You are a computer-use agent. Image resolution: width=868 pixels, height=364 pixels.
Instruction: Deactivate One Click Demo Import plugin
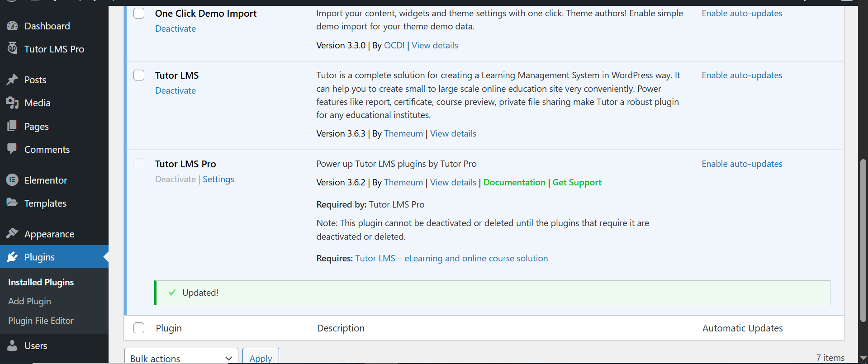[175, 28]
